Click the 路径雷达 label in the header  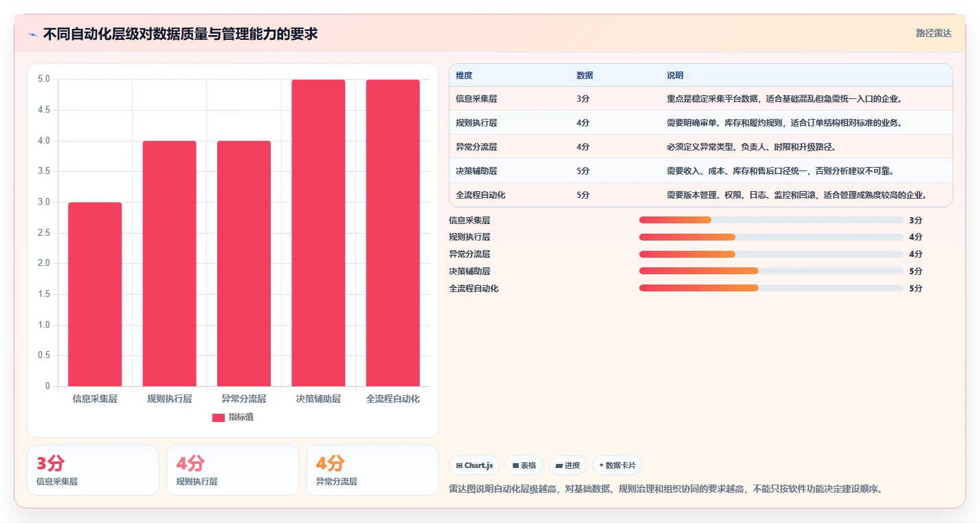point(934,33)
